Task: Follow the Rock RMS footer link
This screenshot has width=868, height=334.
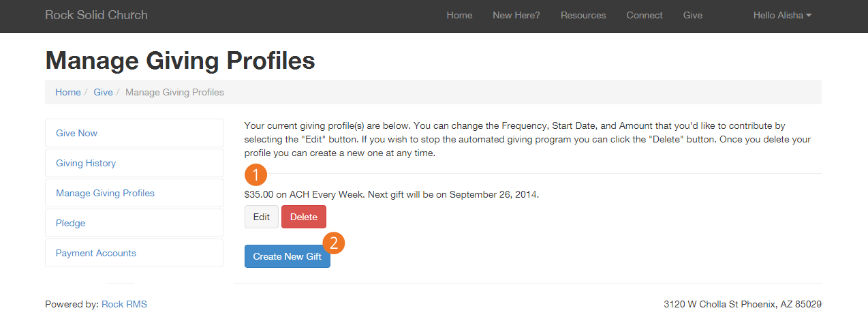Action: pos(124,304)
